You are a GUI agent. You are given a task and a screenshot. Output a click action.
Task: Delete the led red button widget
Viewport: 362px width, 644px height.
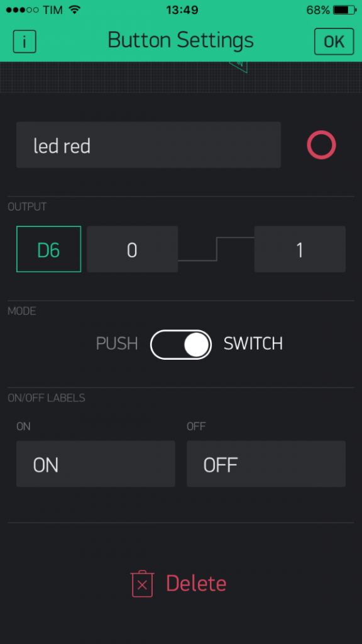195,584
